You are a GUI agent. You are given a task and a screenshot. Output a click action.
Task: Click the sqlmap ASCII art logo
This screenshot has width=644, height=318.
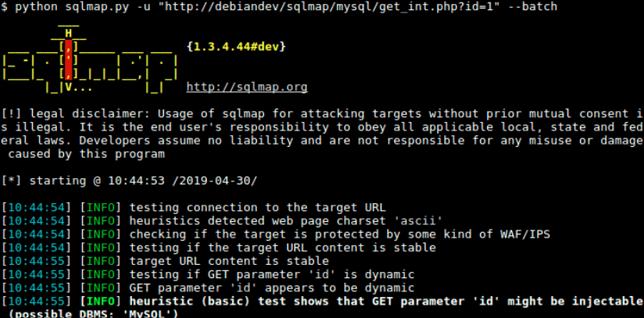point(91,59)
